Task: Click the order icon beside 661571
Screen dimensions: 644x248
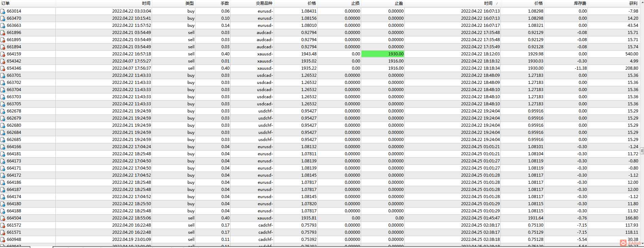Action: click(3, 232)
